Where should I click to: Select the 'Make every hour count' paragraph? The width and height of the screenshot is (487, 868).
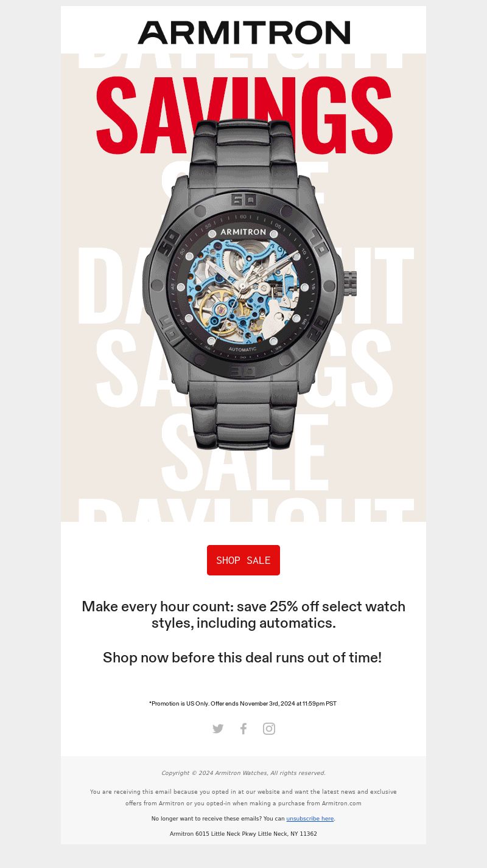click(x=243, y=615)
